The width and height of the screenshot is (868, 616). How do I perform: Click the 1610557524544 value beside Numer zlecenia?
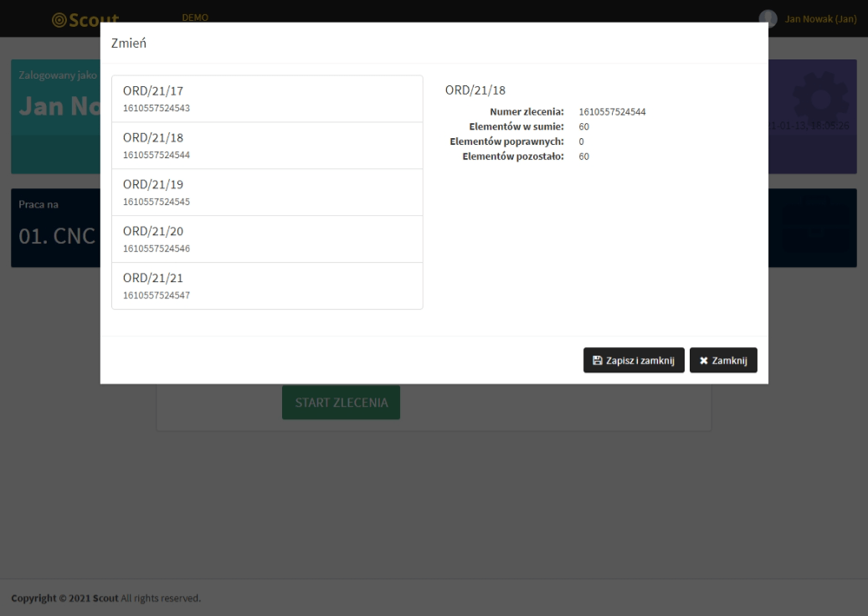(612, 112)
